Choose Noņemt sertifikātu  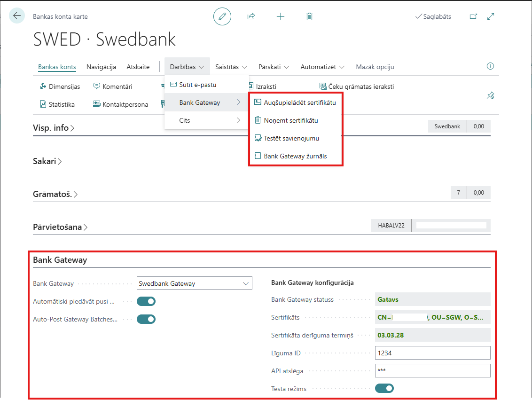pyautogui.click(x=296, y=120)
